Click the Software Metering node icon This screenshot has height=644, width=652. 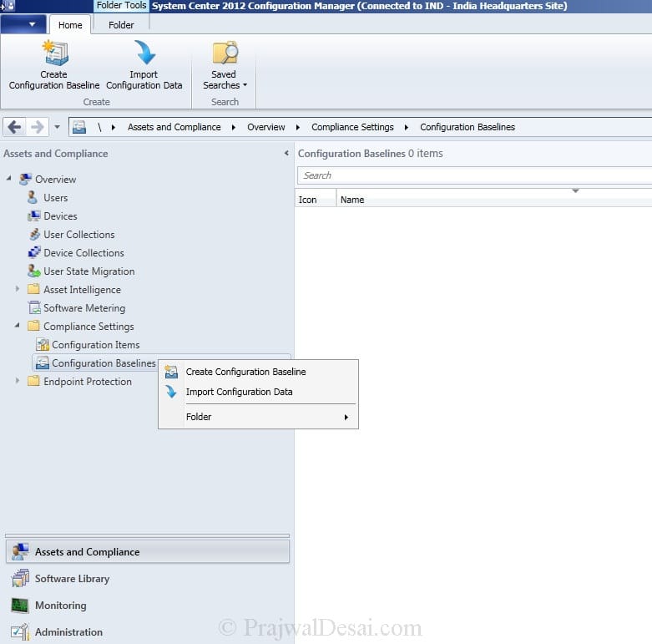pos(34,308)
